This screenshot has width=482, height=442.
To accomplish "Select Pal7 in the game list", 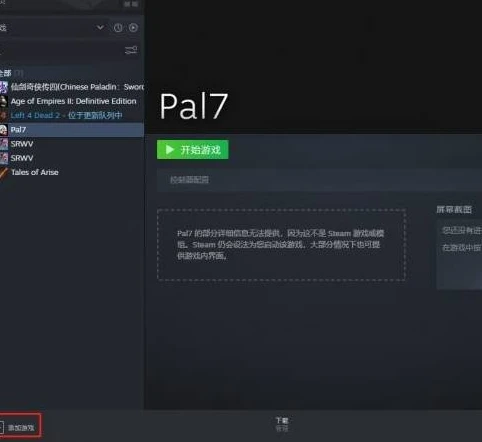I will pyautogui.click(x=72, y=130).
